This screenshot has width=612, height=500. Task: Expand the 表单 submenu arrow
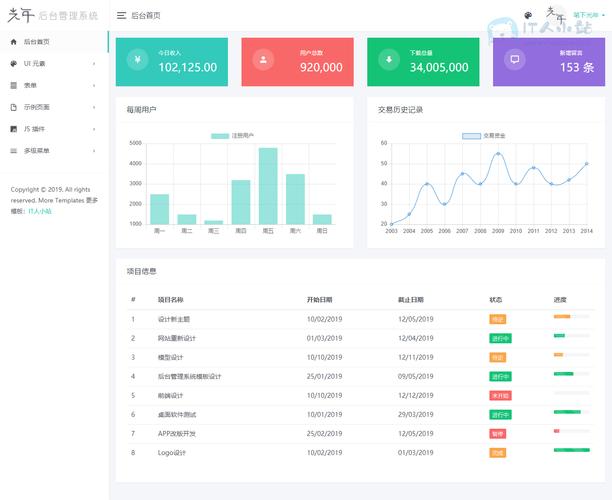click(94, 85)
